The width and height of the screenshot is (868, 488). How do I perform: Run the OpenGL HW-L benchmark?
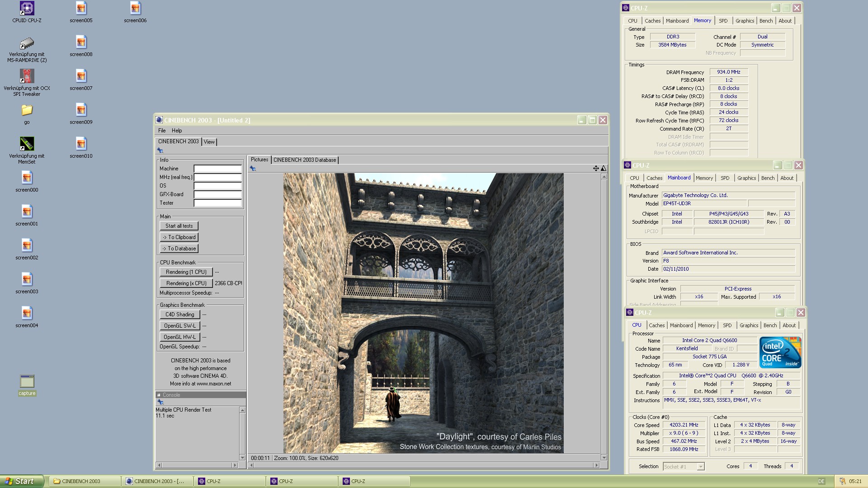pyautogui.click(x=179, y=337)
